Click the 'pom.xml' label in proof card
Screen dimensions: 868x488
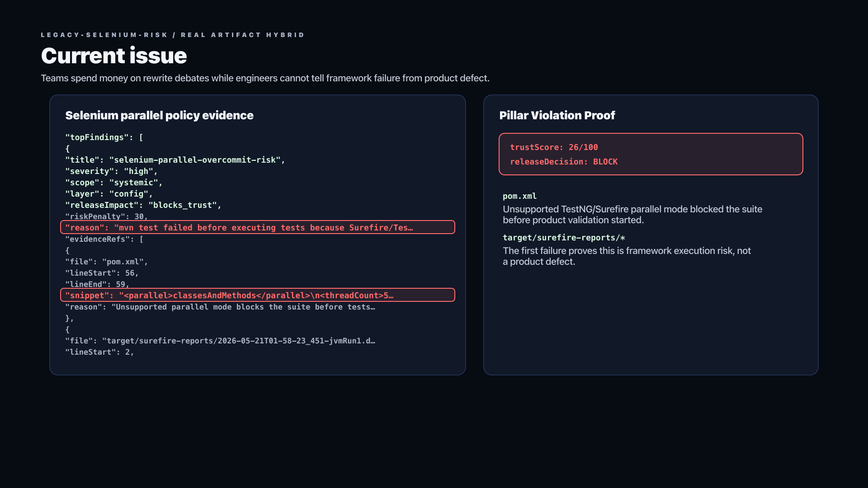(x=520, y=196)
